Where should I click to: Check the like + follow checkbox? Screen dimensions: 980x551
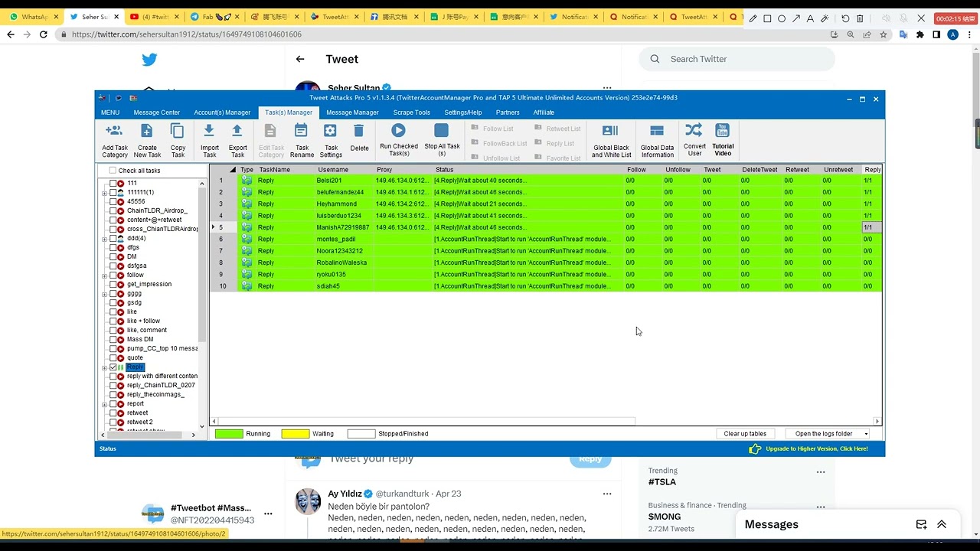[x=113, y=321]
